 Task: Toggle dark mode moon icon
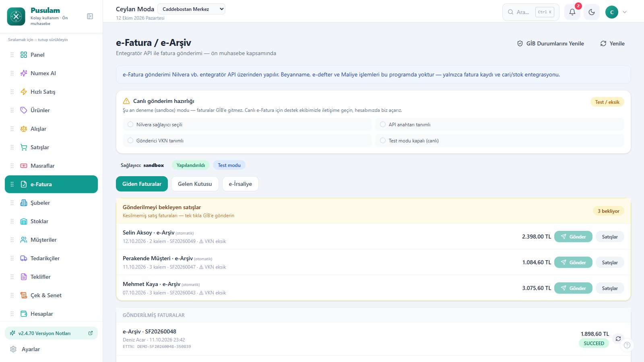click(x=592, y=12)
